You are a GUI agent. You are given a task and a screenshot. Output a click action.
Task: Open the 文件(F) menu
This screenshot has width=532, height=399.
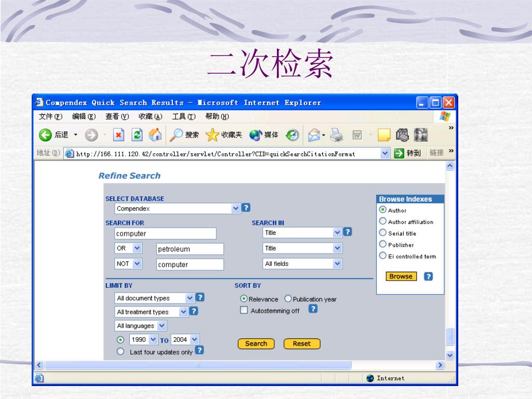(x=50, y=116)
